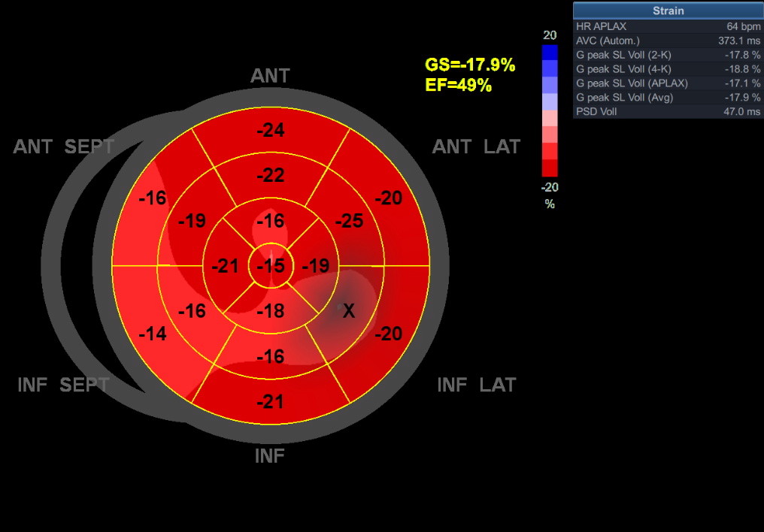This screenshot has width=764, height=532.
Task: Click the AVC (Autom.) measurement row
Action: tap(668, 41)
